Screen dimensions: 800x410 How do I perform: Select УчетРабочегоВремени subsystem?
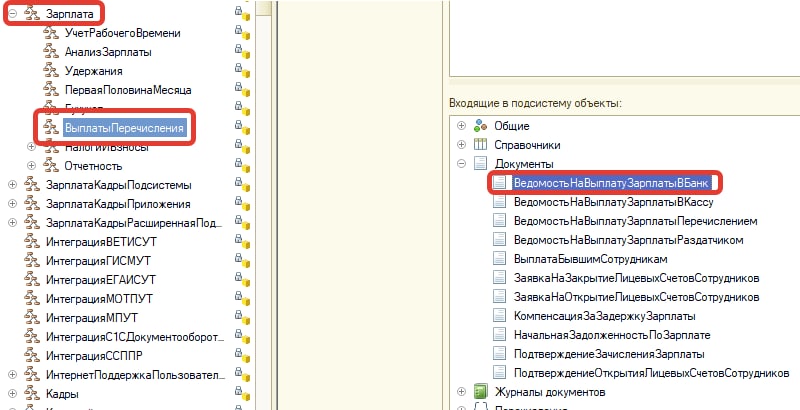122,33
